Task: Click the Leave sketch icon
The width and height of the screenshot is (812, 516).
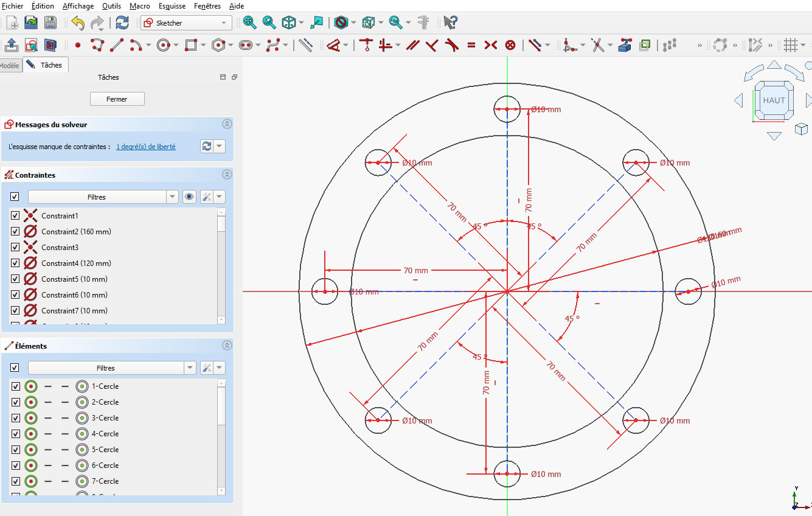Action: [x=11, y=45]
